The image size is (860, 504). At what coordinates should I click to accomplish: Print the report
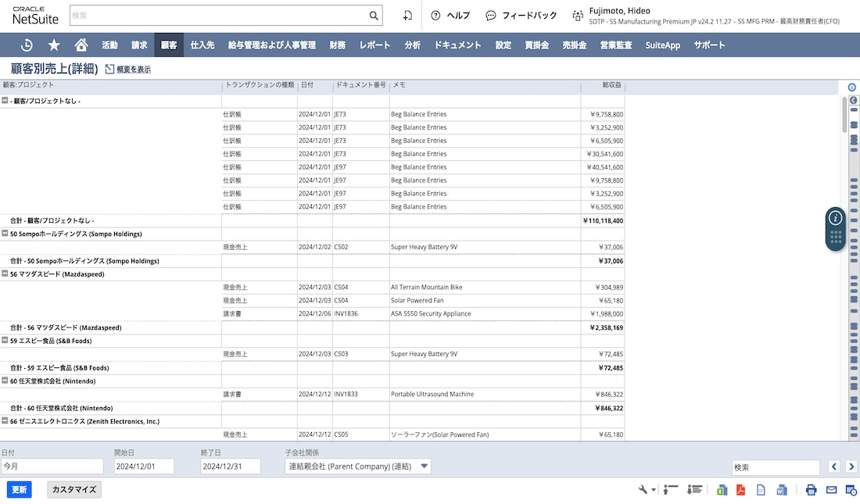[812, 490]
